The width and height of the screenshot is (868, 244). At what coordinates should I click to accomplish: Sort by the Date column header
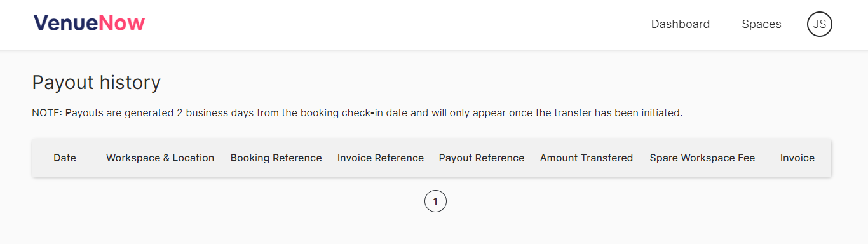(x=65, y=158)
